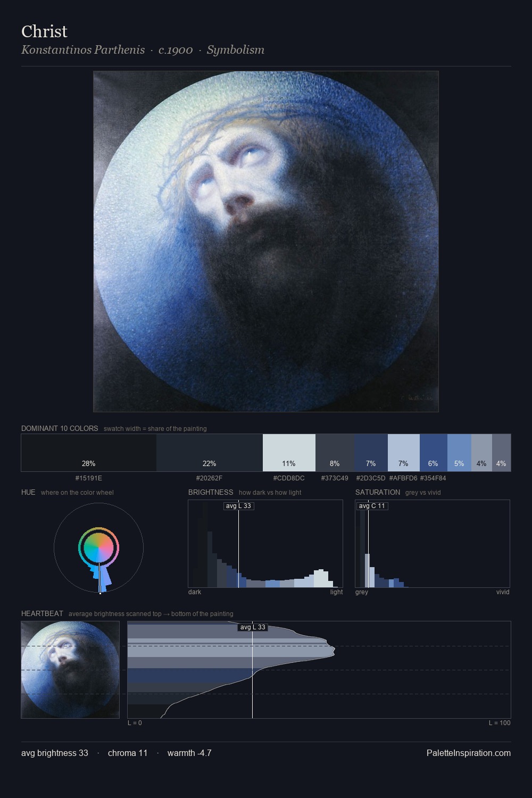Viewport: 532px width, 798px height.
Task: Click the #373C49 swatch showing 8%
Action: tap(335, 453)
